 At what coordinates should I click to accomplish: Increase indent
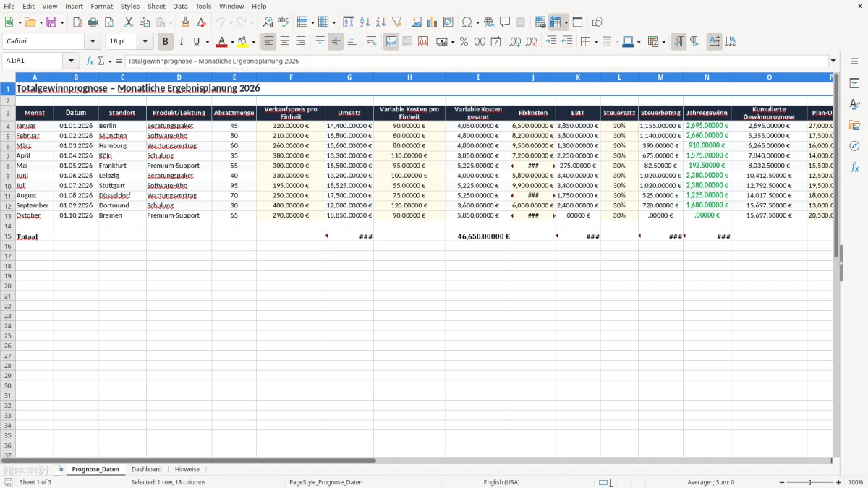click(552, 42)
